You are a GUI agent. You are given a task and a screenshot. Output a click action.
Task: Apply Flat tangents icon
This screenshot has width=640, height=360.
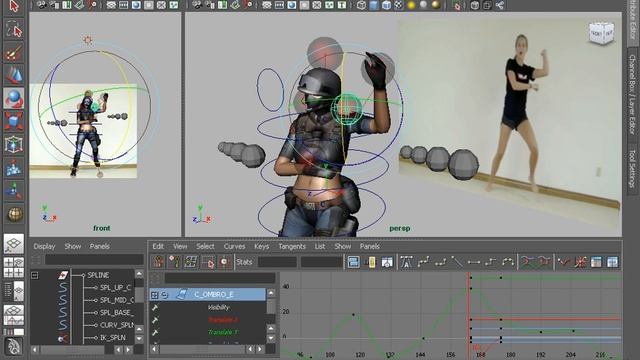click(473, 262)
